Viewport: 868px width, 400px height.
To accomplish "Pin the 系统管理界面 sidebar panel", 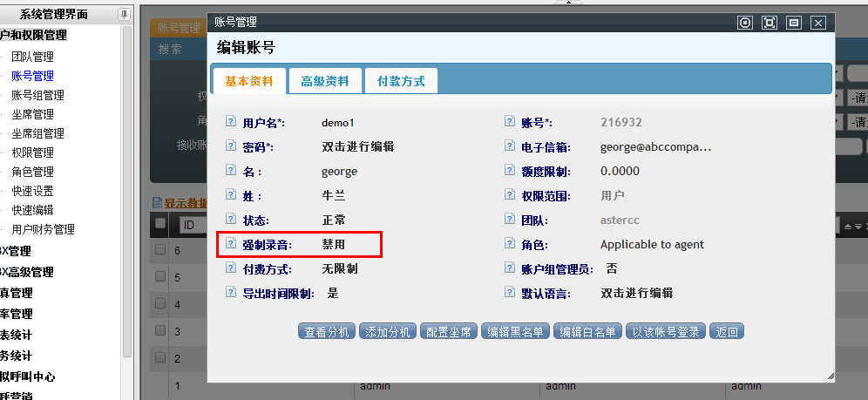I will (124, 15).
